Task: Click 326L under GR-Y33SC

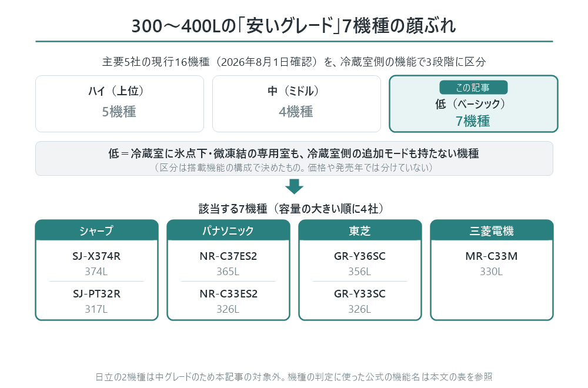Action: coord(360,309)
